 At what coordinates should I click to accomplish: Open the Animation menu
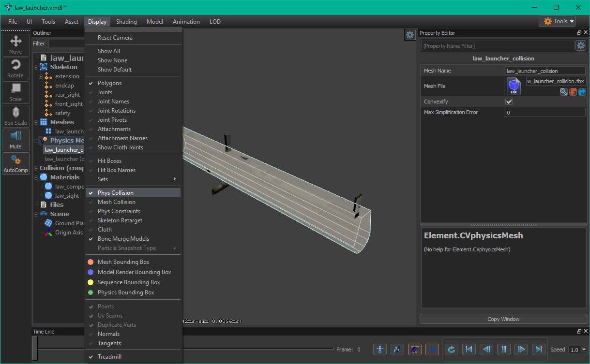coord(186,22)
